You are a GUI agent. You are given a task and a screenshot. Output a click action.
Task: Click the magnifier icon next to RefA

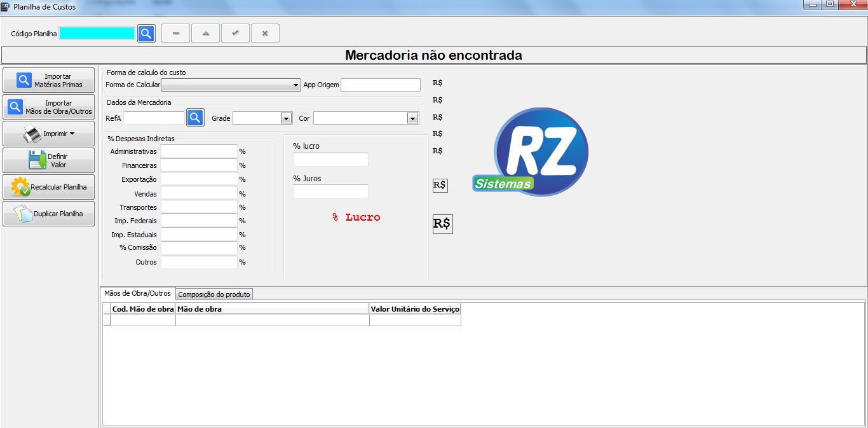[x=195, y=118]
